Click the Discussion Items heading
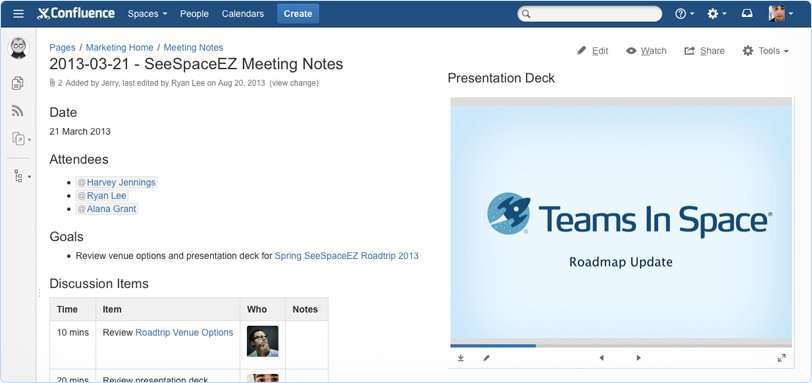Image resolution: width=812 pixels, height=383 pixels. click(x=99, y=284)
